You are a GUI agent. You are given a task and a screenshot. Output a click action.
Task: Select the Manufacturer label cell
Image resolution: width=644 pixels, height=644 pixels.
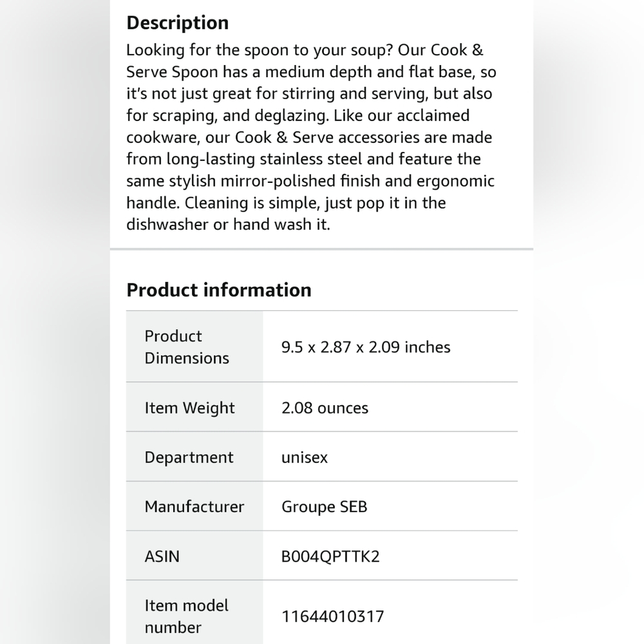click(194, 506)
